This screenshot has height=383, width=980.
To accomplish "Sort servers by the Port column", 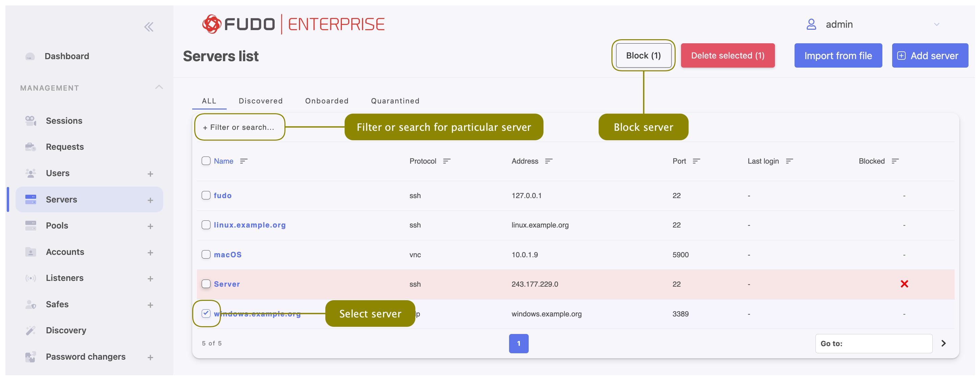I will (697, 161).
